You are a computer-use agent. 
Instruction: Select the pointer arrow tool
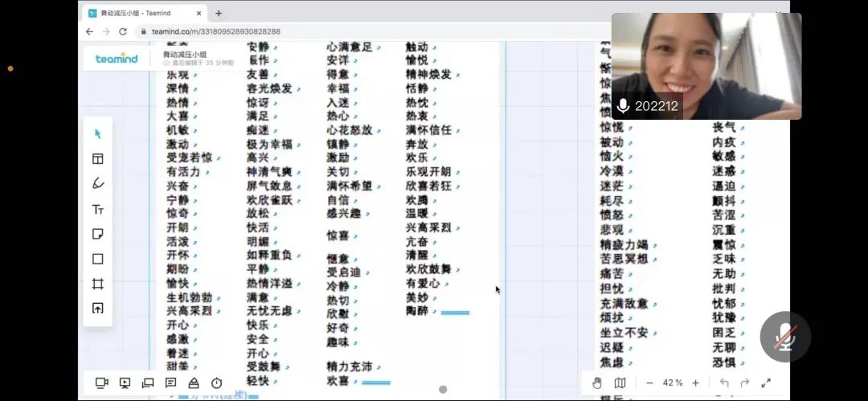tap(98, 134)
